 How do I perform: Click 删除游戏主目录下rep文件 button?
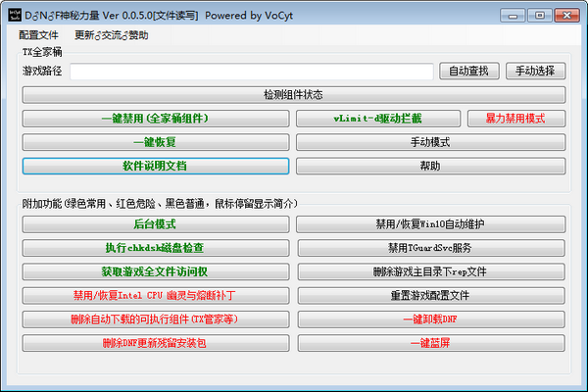click(431, 272)
